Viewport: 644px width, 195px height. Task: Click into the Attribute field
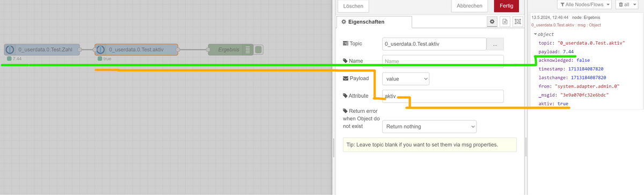click(x=443, y=96)
